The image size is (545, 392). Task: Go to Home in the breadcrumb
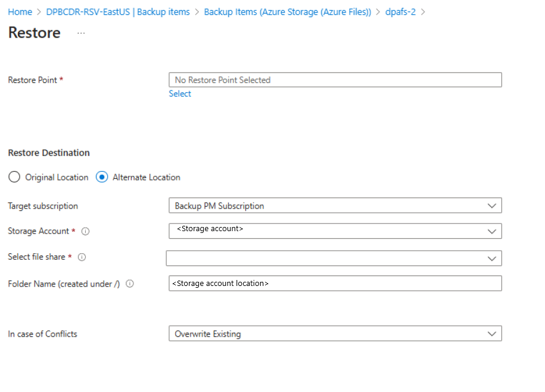tap(20, 12)
